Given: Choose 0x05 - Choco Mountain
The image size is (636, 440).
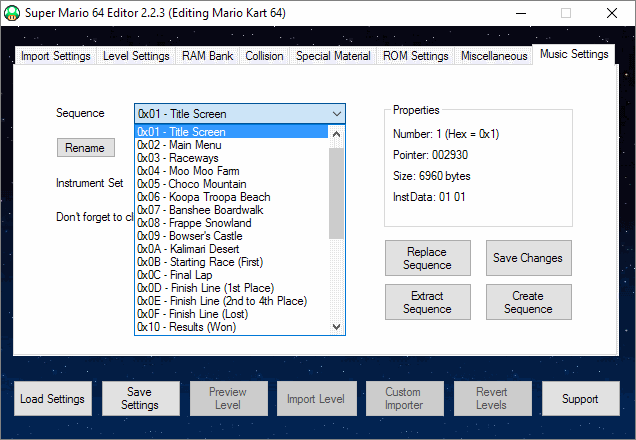Looking at the screenshot, I should pyautogui.click(x=231, y=184).
